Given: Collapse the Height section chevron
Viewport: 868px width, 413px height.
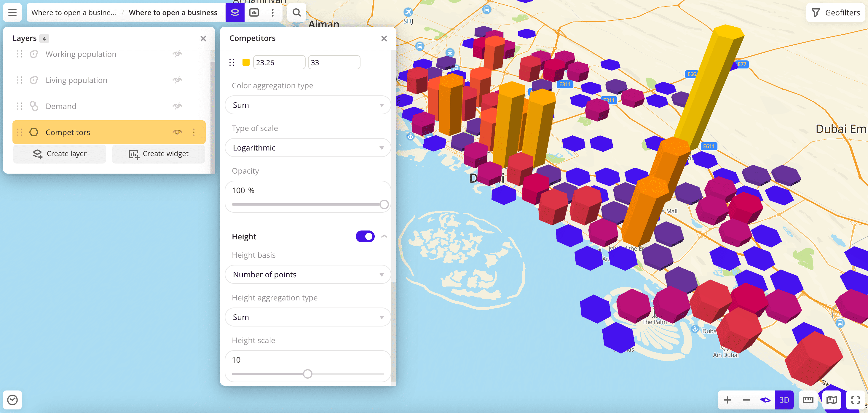Looking at the screenshot, I should [x=384, y=236].
